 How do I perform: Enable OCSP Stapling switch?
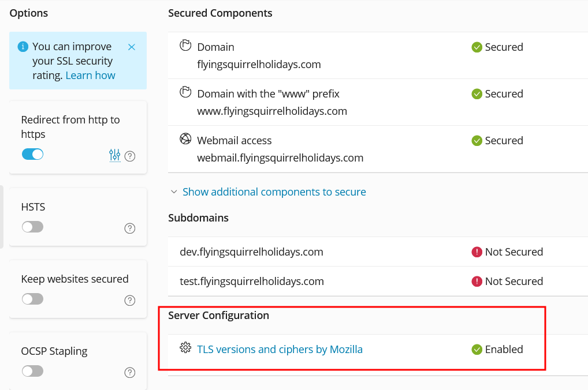click(32, 372)
